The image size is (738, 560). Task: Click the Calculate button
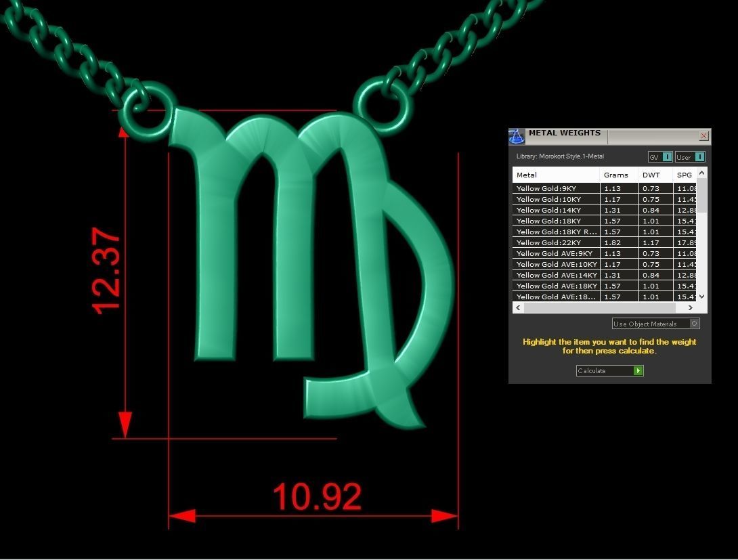(609, 371)
